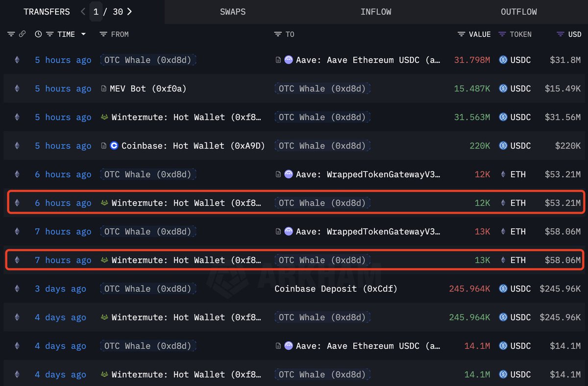The width and height of the screenshot is (588, 386).
Task: Click the page number field showing 1
Action: click(x=96, y=12)
